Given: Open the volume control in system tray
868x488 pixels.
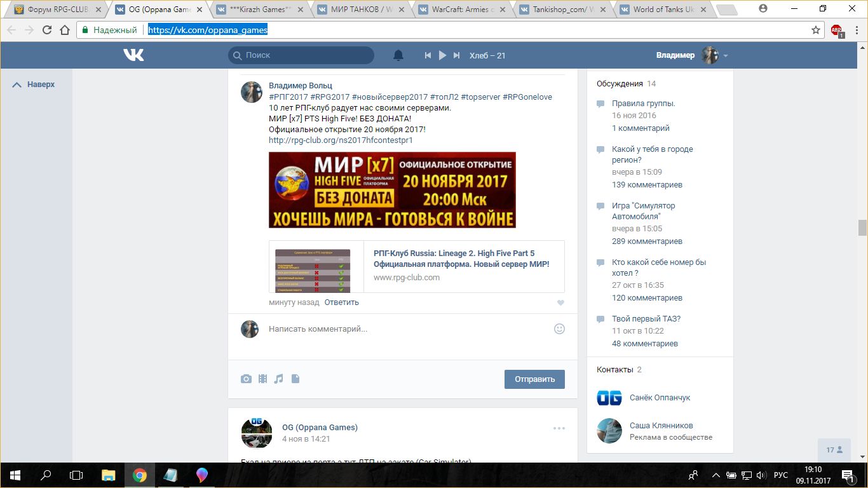Looking at the screenshot, I should (x=761, y=475).
